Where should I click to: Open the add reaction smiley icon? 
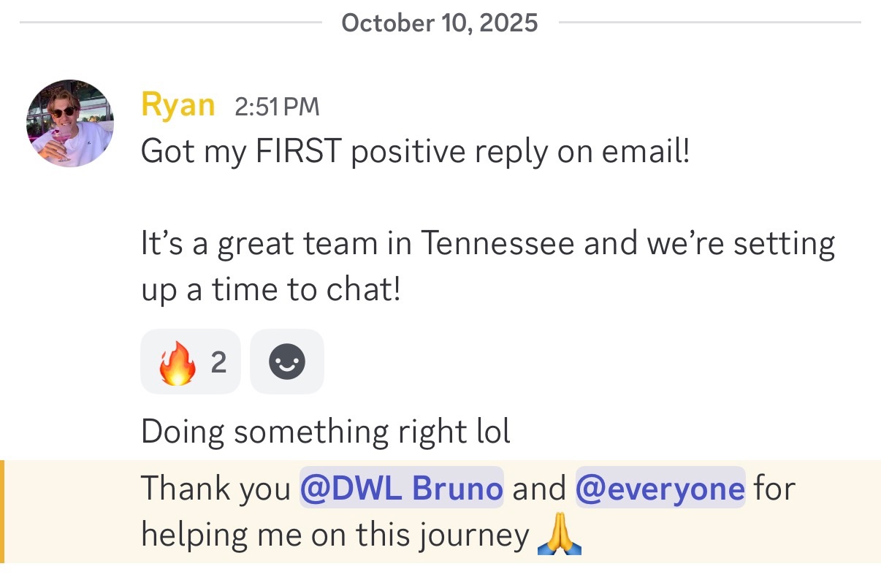click(x=286, y=362)
